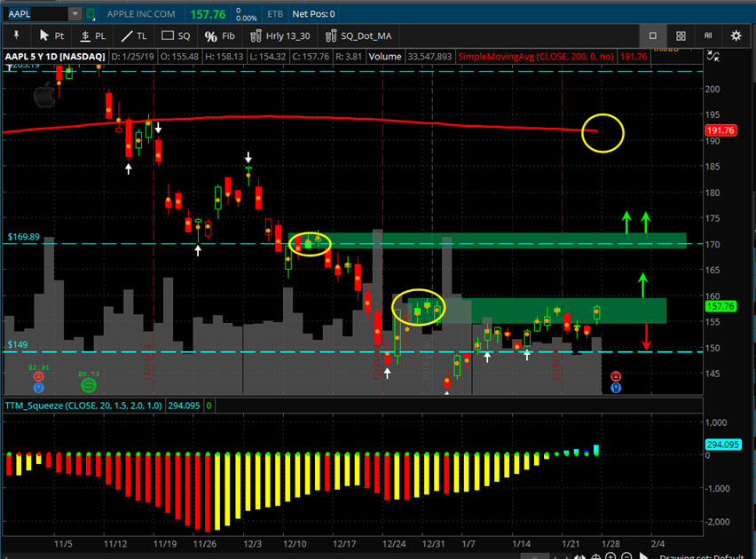Select the SQ rectangle drawing tool
The height and width of the screenshot is (559, 756).
coord(176,36)
